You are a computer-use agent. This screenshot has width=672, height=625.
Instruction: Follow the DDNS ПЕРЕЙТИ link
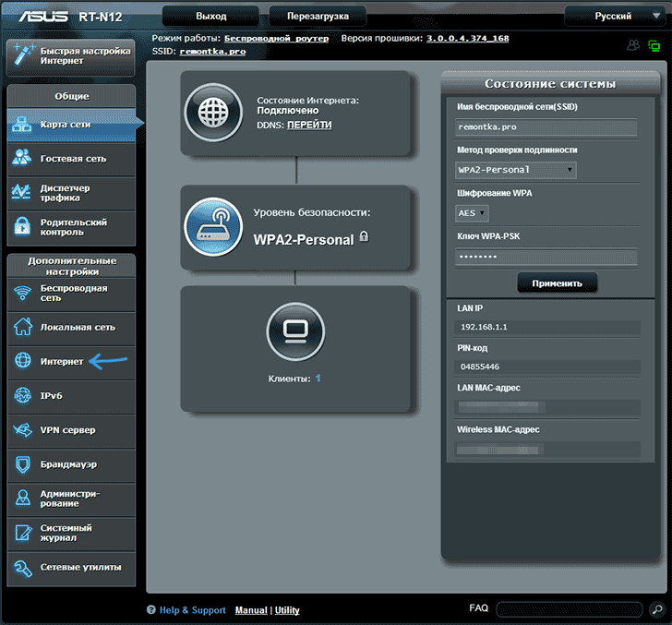tap(308, 125)
